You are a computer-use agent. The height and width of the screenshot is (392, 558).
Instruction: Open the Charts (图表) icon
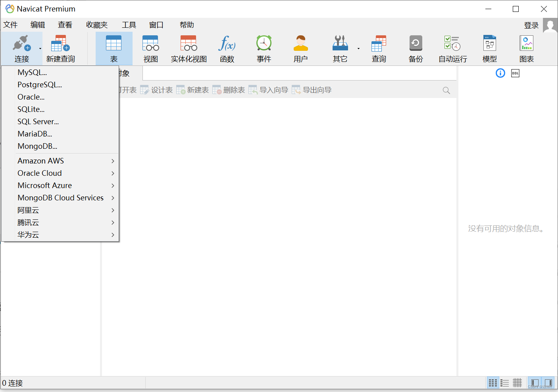527,44
